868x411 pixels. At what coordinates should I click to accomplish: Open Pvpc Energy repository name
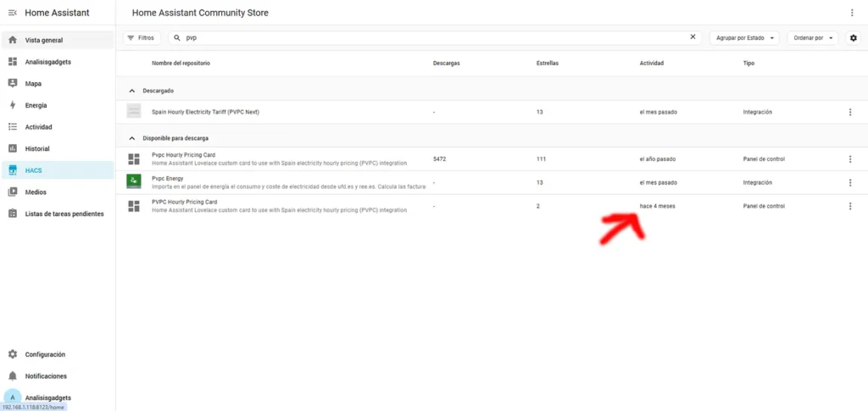click(x=167, y=179)
